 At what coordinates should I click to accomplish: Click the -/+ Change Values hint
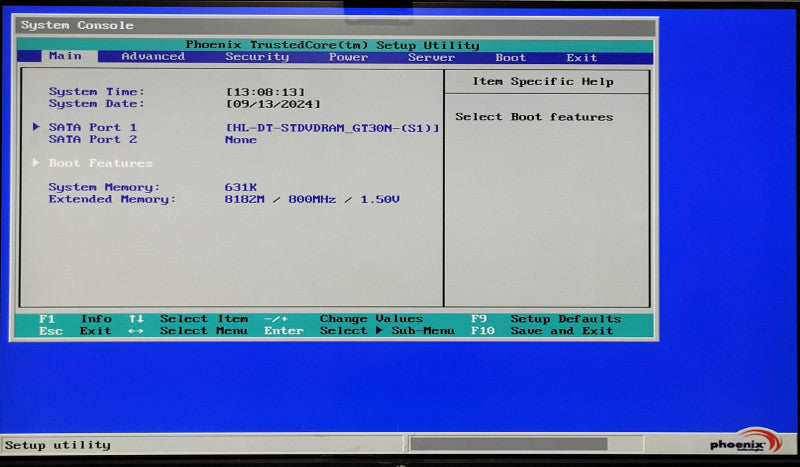[x=344, y=319]
